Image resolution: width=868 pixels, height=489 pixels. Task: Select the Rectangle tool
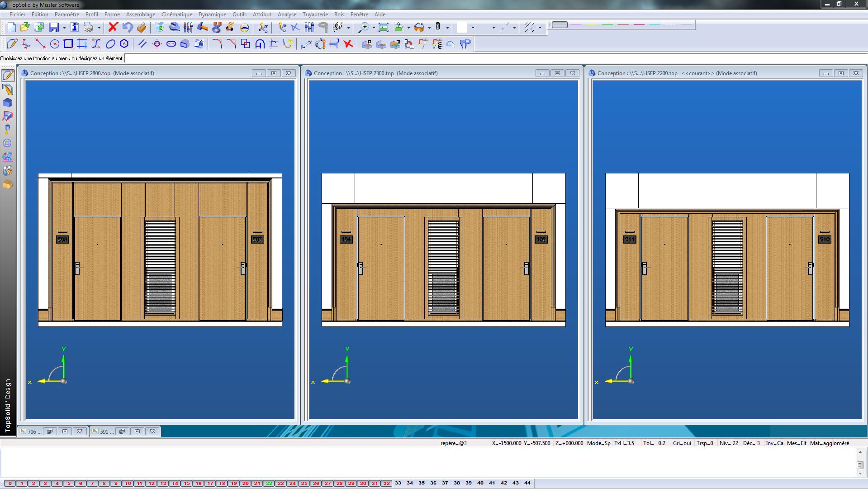pos(68,44)
